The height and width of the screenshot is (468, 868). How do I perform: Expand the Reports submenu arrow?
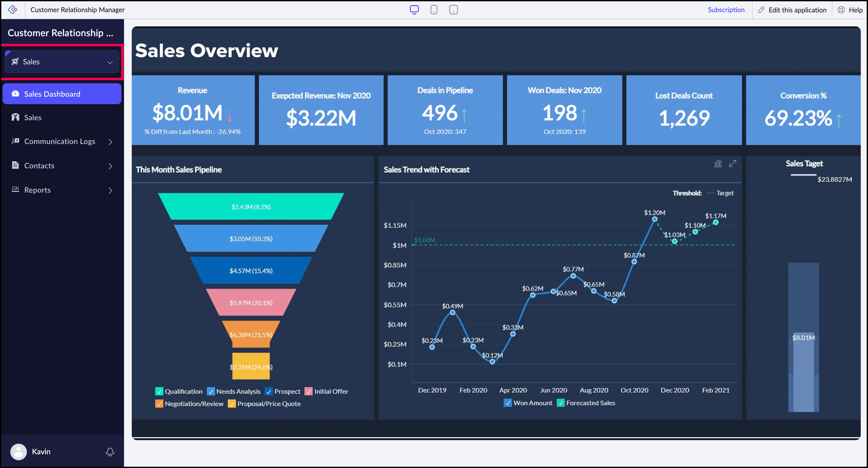(x=110, y=191)
